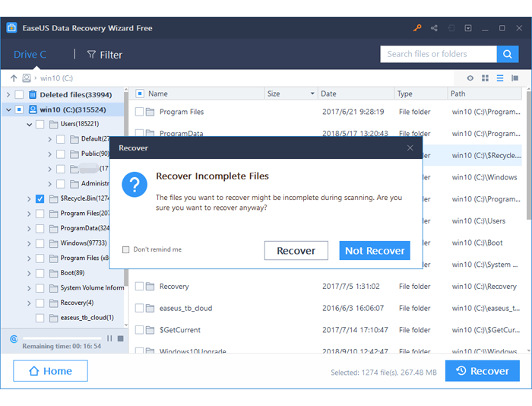Click the Deleted files trash icon
This screenshot has width=532, height=406.
(33, 94)
